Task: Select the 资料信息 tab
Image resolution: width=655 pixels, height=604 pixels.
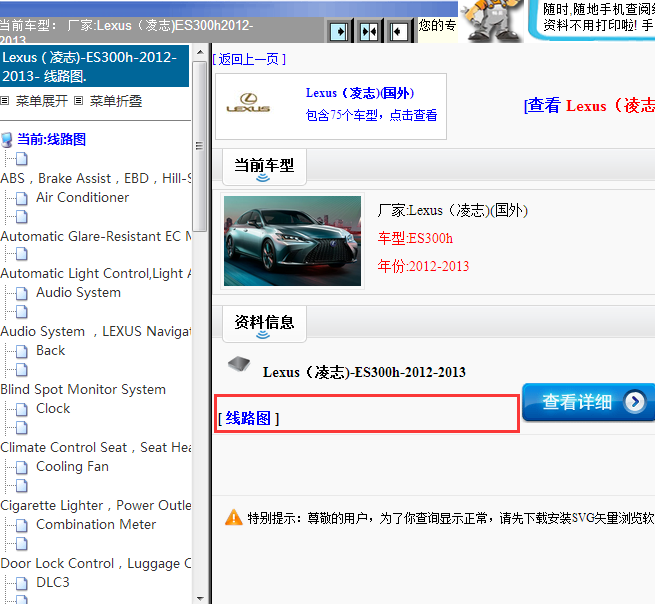Action: (x=264, y=324)
